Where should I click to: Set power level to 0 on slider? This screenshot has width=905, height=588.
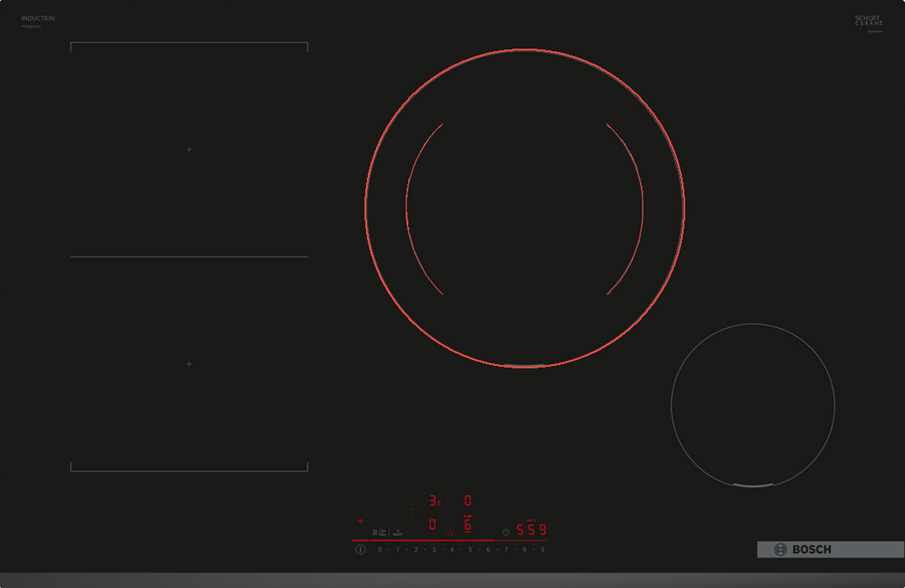click(x=379, y=549)
